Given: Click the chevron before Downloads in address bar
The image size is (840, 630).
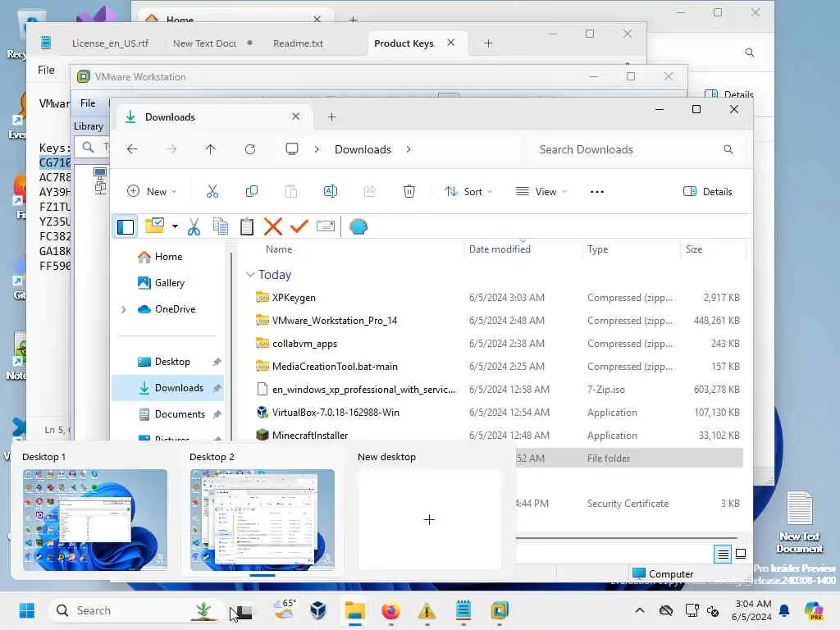Looking at the screenshot, I should [317, 149].
